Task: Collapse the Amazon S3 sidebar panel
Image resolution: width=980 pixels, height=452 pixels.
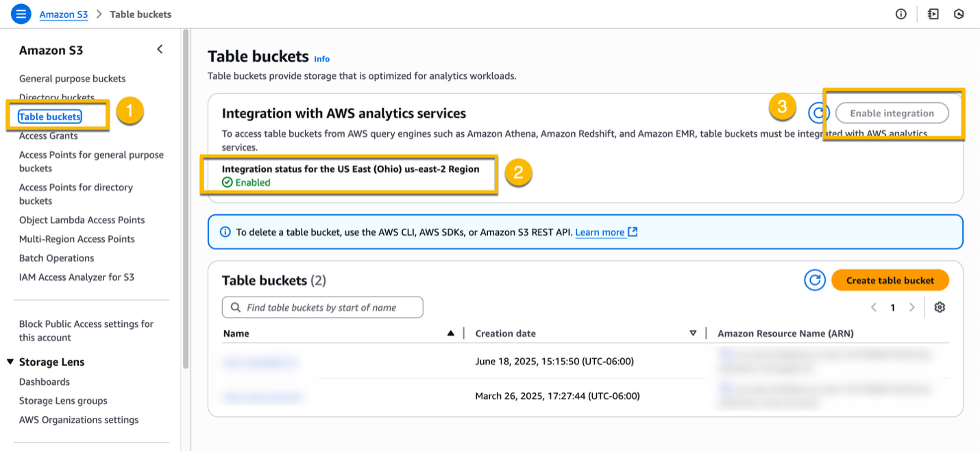Action: 159,49
